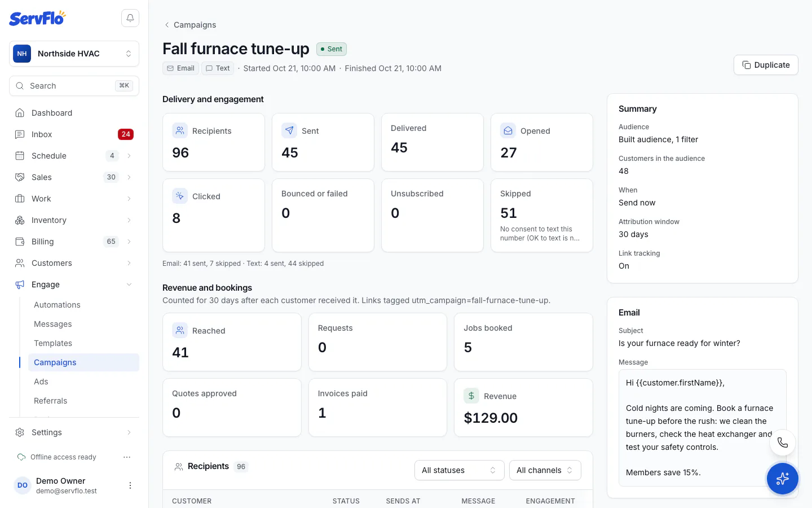The height and width of the screenshot is (508, 812).
Task: Click the Sales handshake icon
Action: [20, 177]
